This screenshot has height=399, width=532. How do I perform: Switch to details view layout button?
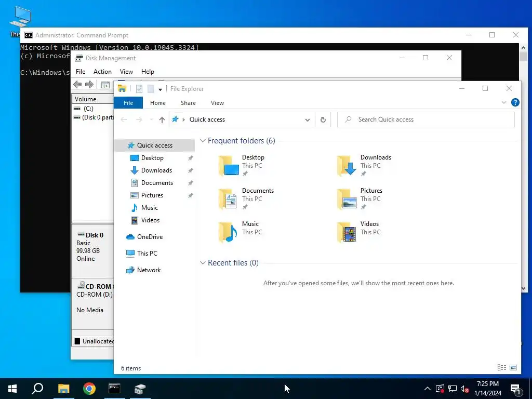(502, 367)
